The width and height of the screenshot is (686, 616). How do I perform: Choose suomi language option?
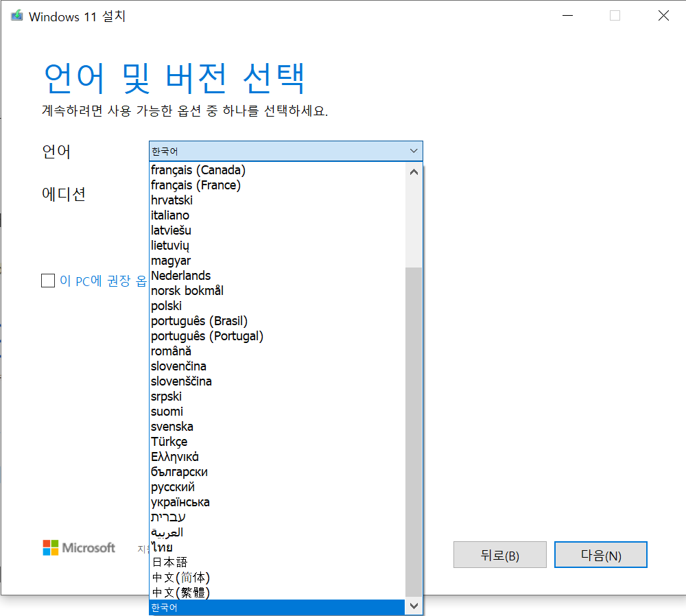[277, 412]
